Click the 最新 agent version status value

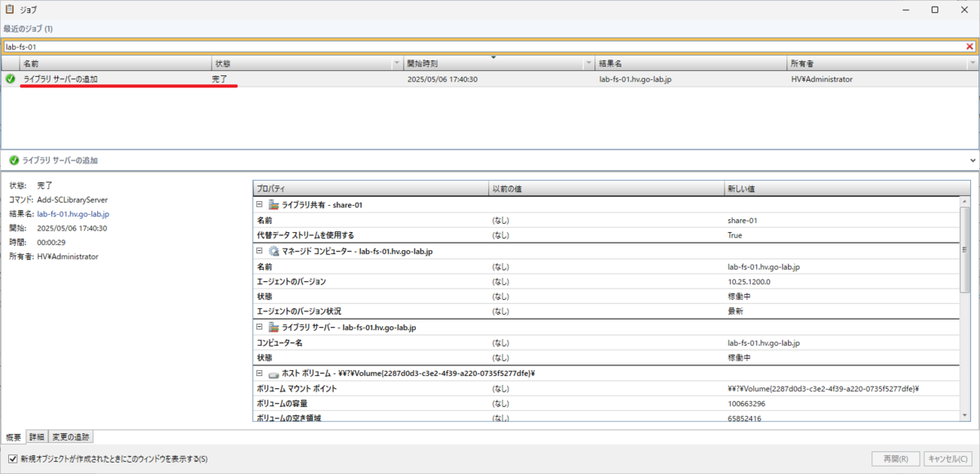[735, 311]
